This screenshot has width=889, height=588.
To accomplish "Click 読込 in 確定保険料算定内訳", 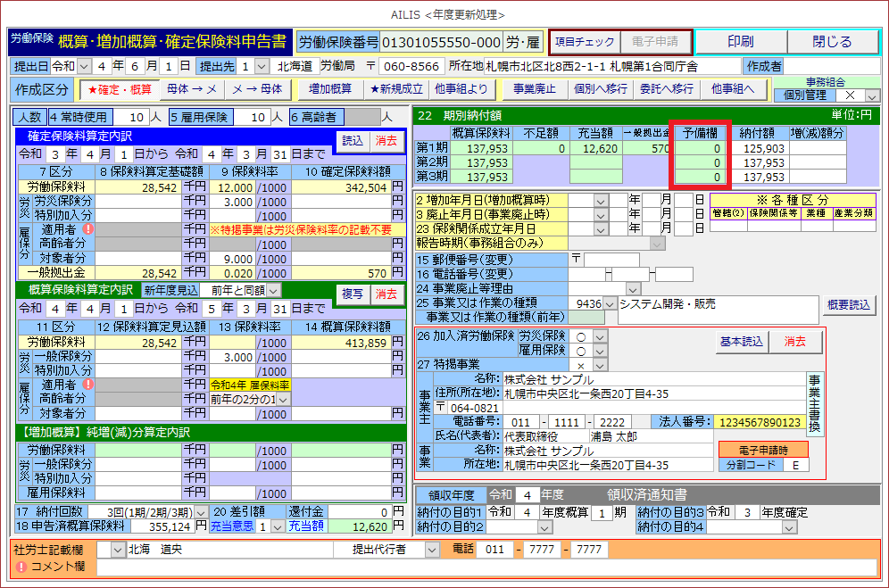I will [x=353, y=140].
